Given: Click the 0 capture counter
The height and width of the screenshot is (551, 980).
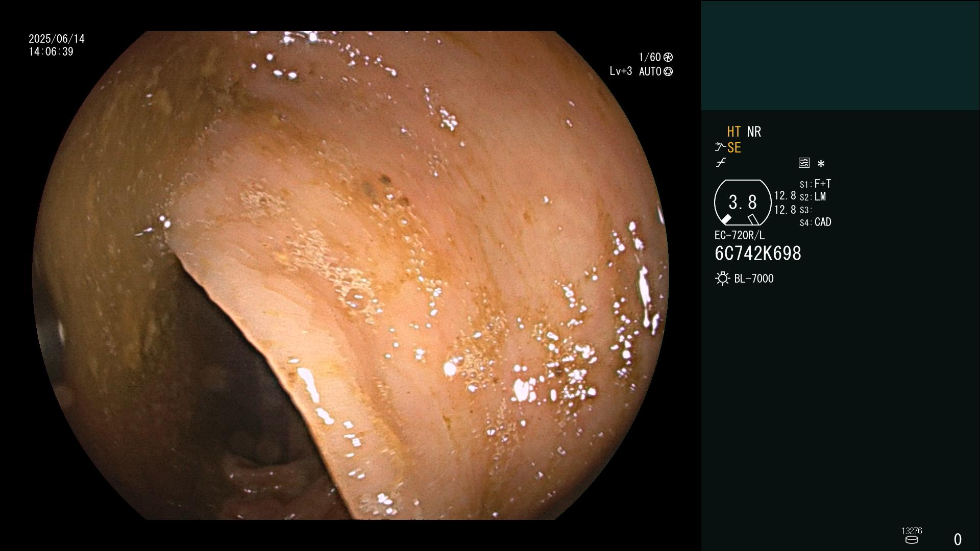Looking at the screenshot, I should coord(958,539).
